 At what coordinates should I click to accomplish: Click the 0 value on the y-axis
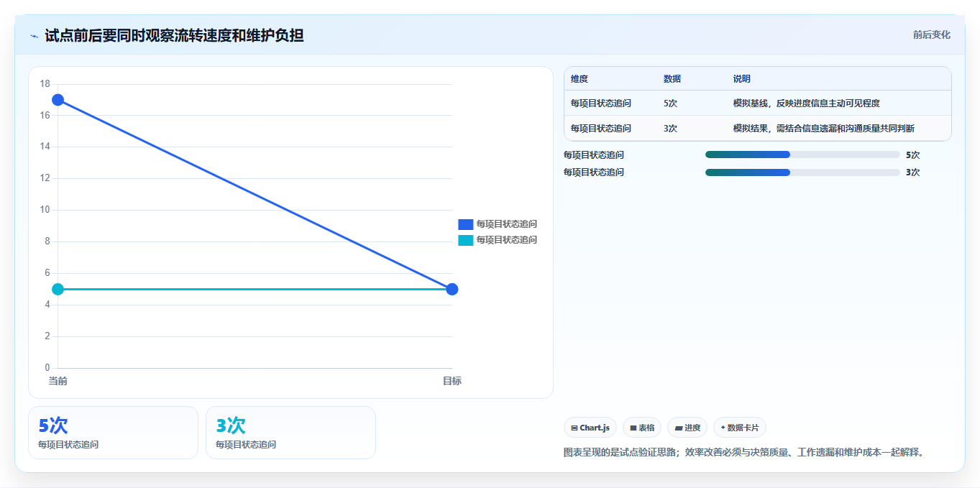[47, 368]
